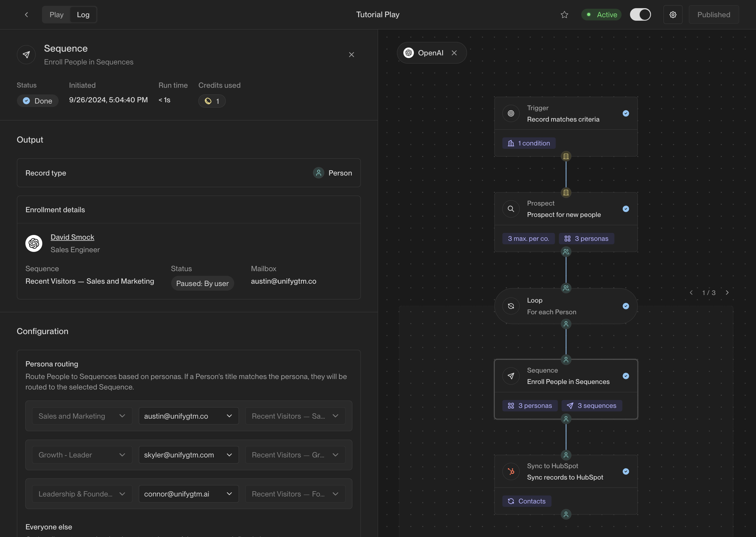The width and height of the screenshot is (756, 537).
Task: Click the Prospect node magnifier icon
Action: click(x=511, y=209)
